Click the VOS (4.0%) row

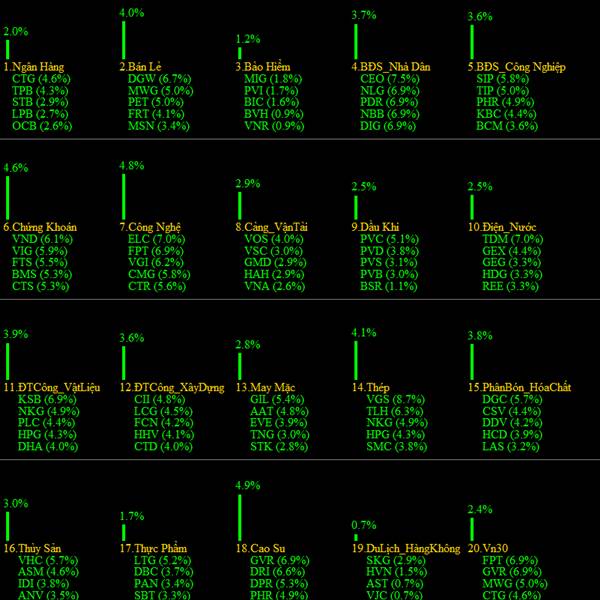[274, 239]
